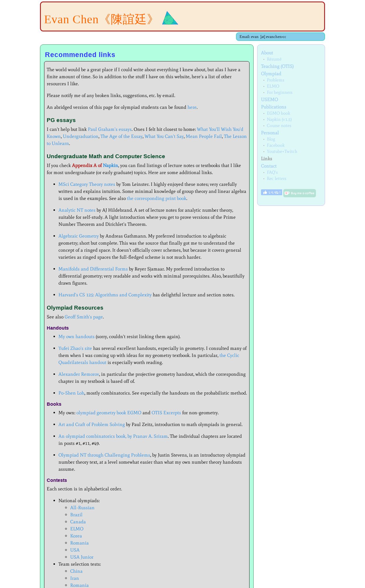Open the Evan Chen site title
365x588 pixels.
pyautogui.click(x=100, y=19)
